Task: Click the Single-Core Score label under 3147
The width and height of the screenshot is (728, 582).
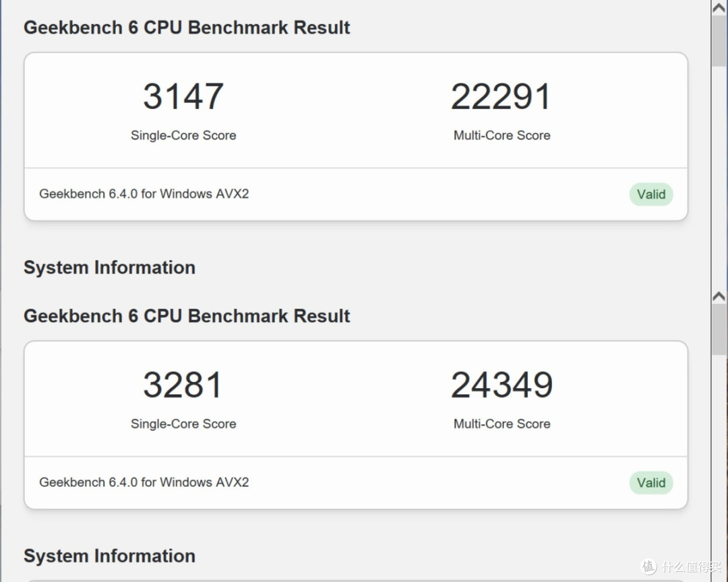Action: click(x=183, y=135)
